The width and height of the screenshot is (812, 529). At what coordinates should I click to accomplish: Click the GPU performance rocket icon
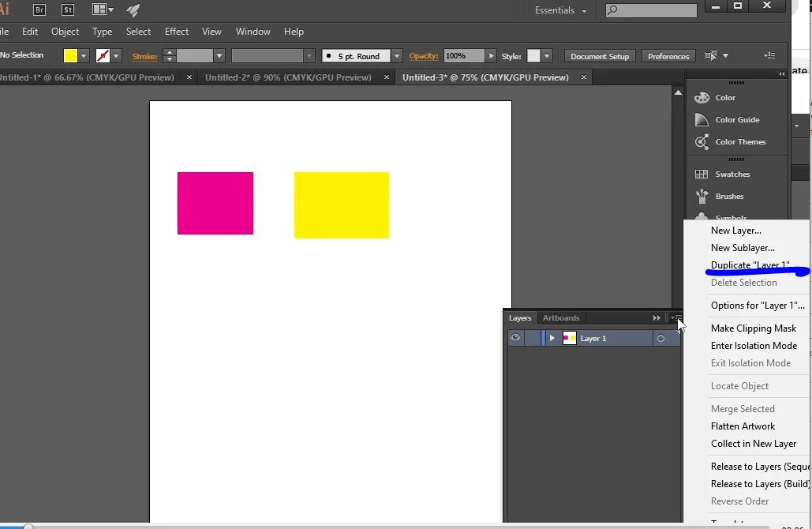pyautogui.click(x=133, y=10)
